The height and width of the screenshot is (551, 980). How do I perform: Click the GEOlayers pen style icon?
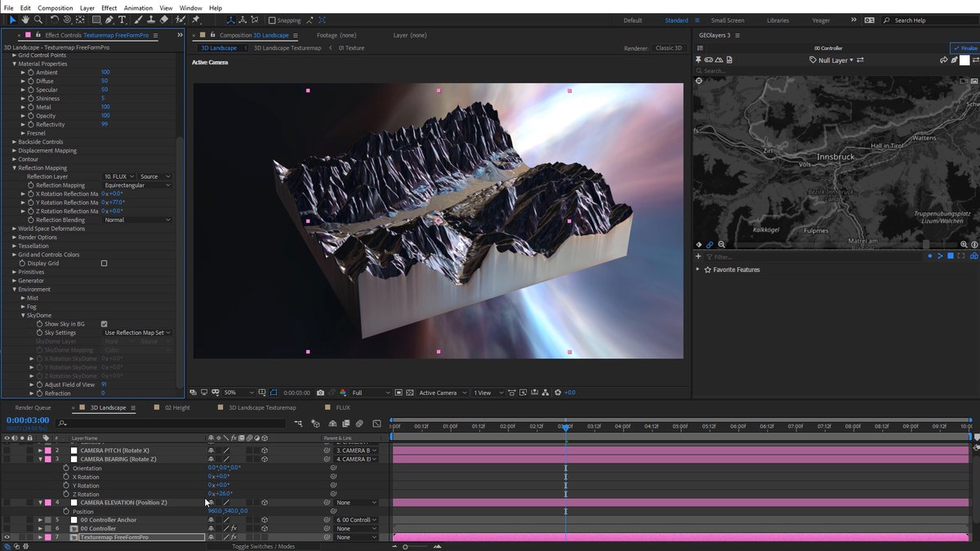point(954,60)
